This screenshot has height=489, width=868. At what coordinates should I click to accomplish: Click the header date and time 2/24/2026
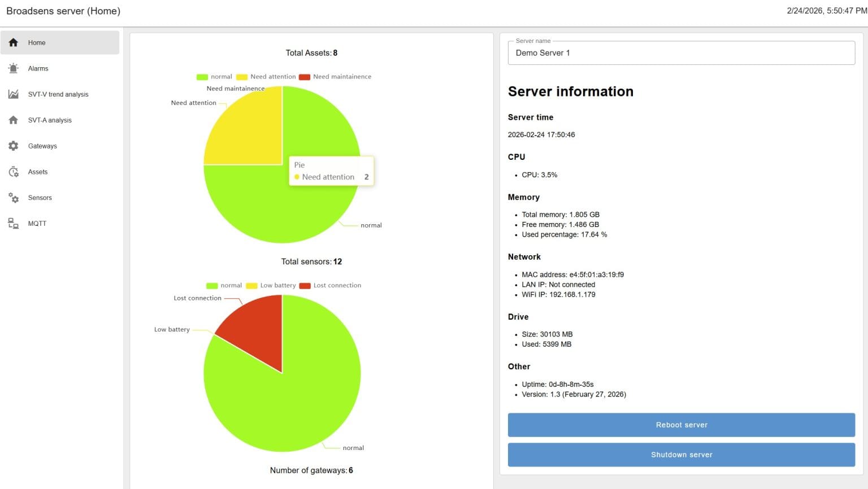[x=827, y=11]
